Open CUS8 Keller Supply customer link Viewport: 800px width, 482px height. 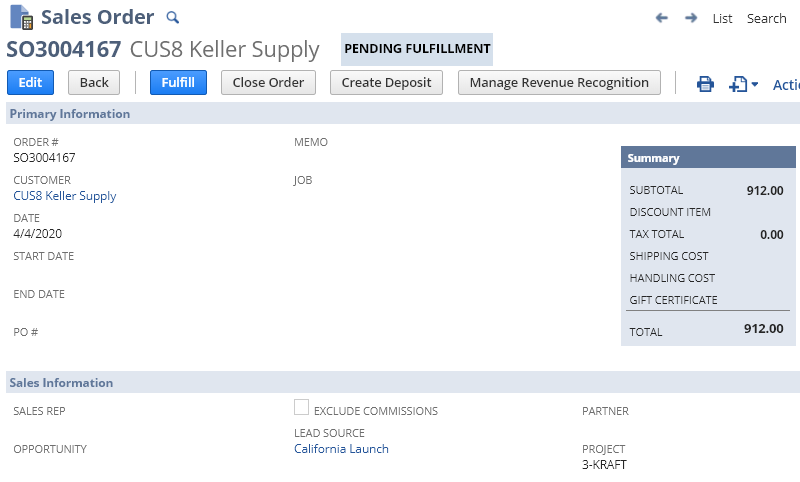[65, 196]
